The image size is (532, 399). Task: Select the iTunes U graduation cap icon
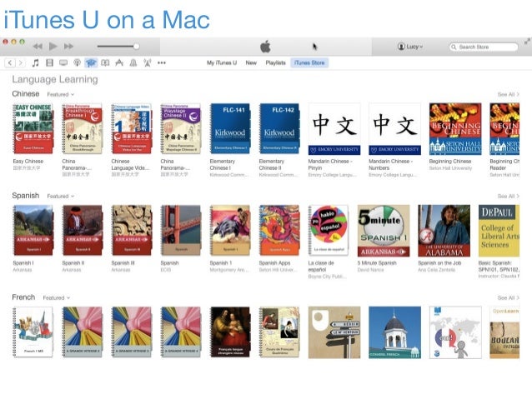91,62
